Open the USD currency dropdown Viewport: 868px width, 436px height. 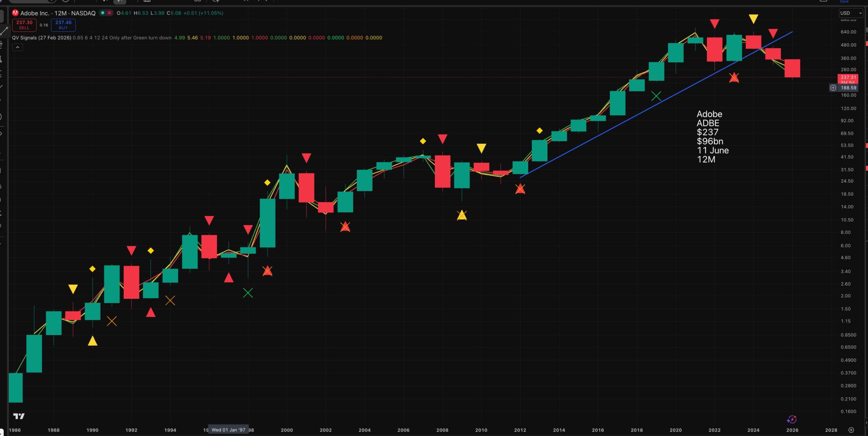851,13
